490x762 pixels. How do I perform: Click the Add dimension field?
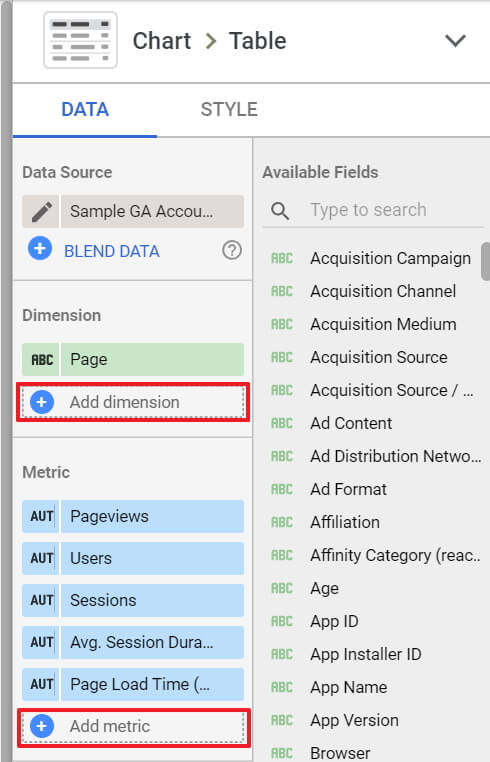coord(133,402)
